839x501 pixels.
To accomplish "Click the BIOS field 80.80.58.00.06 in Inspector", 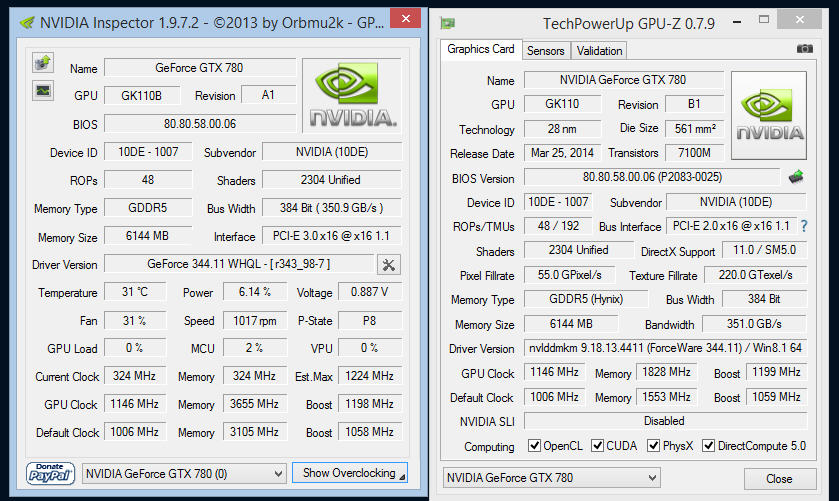I will coord(200,124).
